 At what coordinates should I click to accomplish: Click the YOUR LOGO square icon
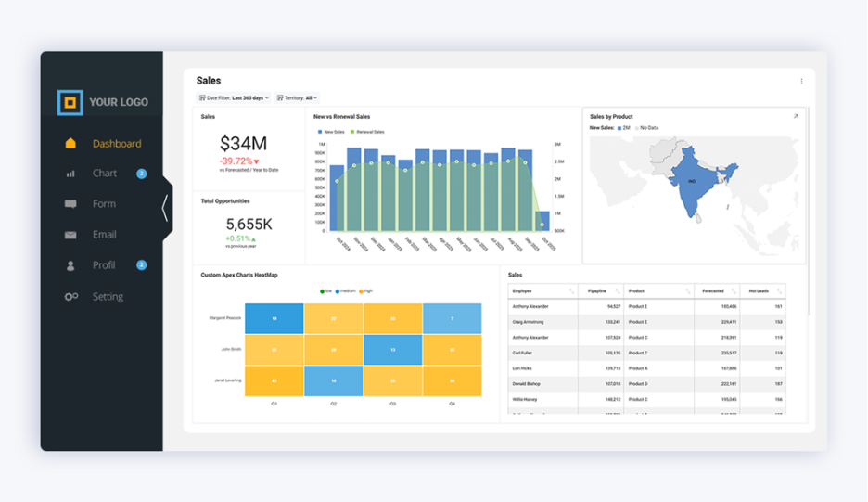click(70, 102)
